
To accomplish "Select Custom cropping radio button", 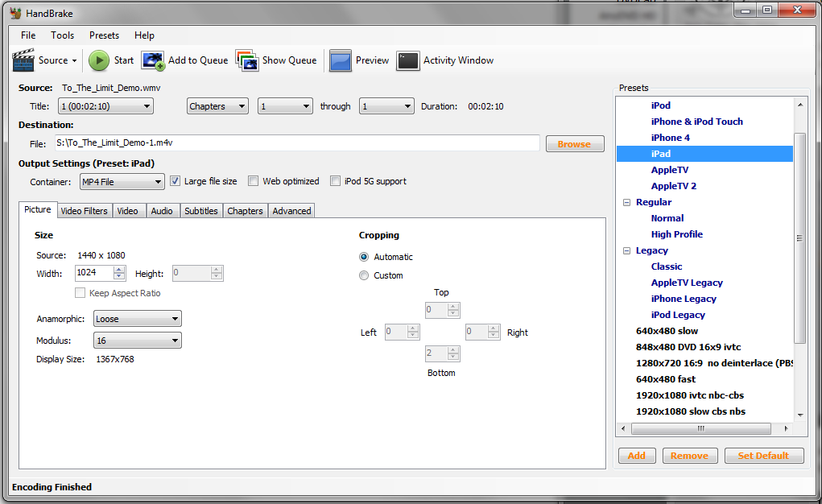I will coord(364,275).
